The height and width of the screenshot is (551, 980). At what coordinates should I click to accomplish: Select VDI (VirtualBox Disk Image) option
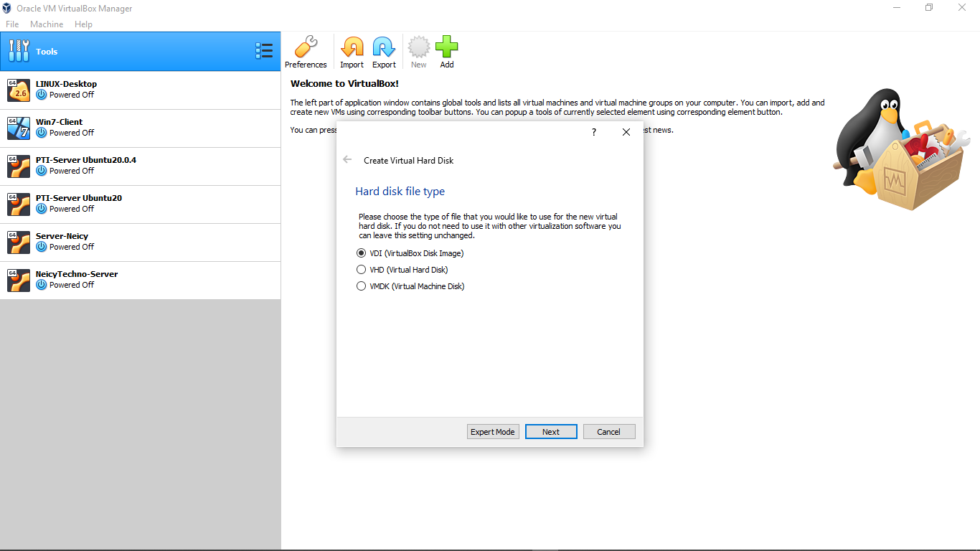point(410,253)
